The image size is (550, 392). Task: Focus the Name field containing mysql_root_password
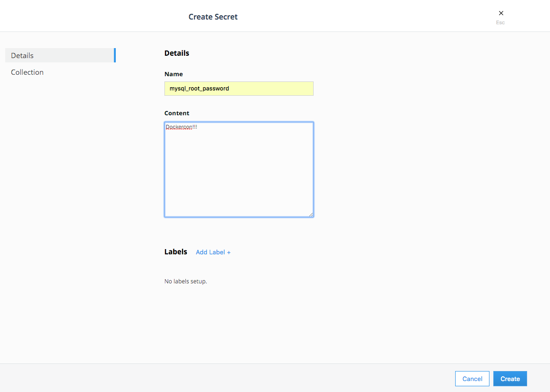coord(239,89)
